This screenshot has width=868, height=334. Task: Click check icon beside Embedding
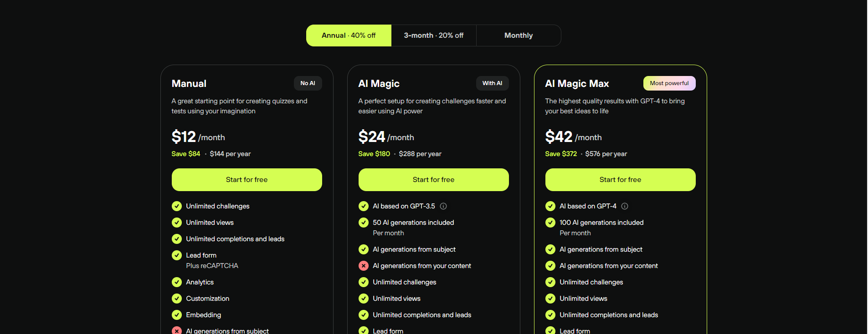coord(177,315)
